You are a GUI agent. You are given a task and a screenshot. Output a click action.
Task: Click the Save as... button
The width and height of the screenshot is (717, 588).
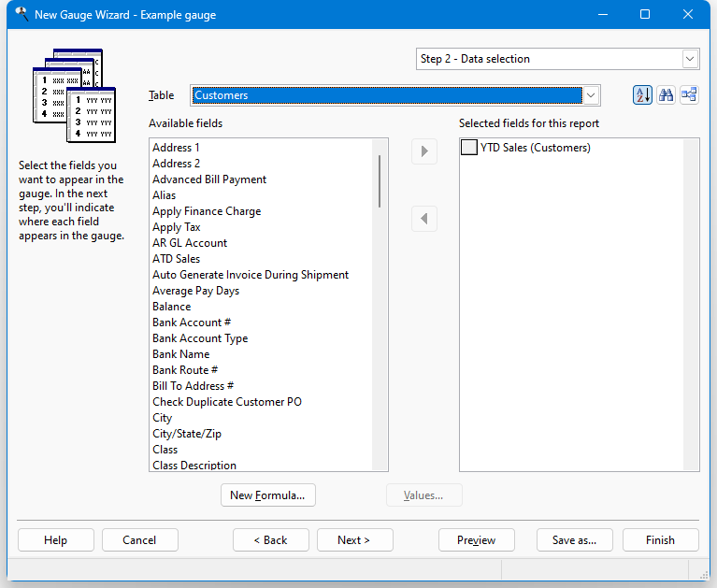click(x=574, y=540)
